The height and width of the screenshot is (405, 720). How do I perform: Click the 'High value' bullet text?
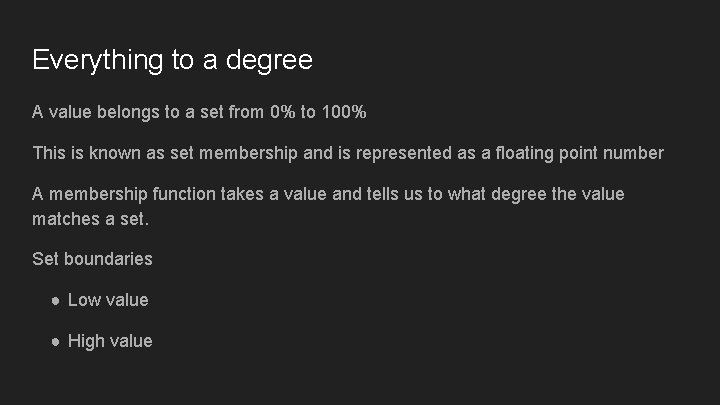click(x=110, y=341)
